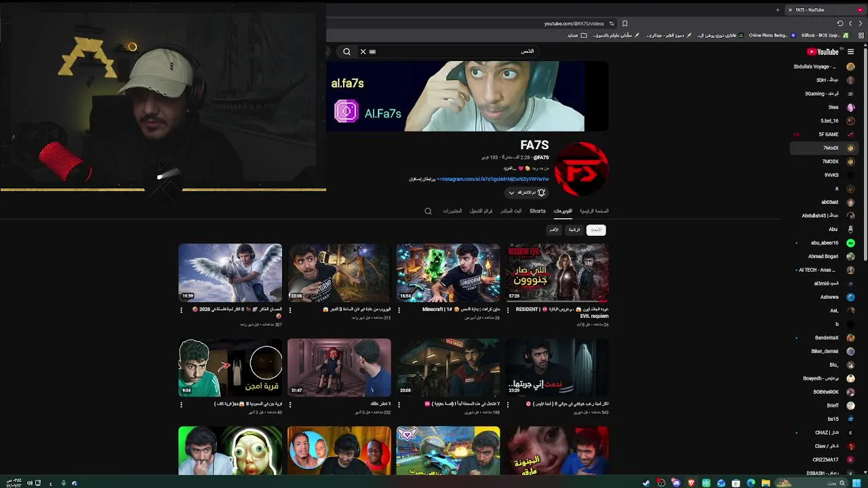Click the search magnifier button
This screenshot has height=488, width=868.
point(347,52)
